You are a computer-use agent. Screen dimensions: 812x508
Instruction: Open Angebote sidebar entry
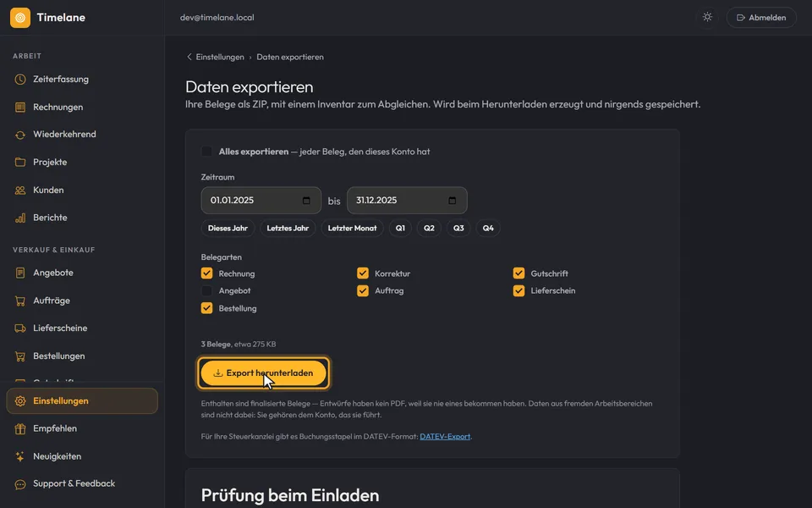click(82, 273)
